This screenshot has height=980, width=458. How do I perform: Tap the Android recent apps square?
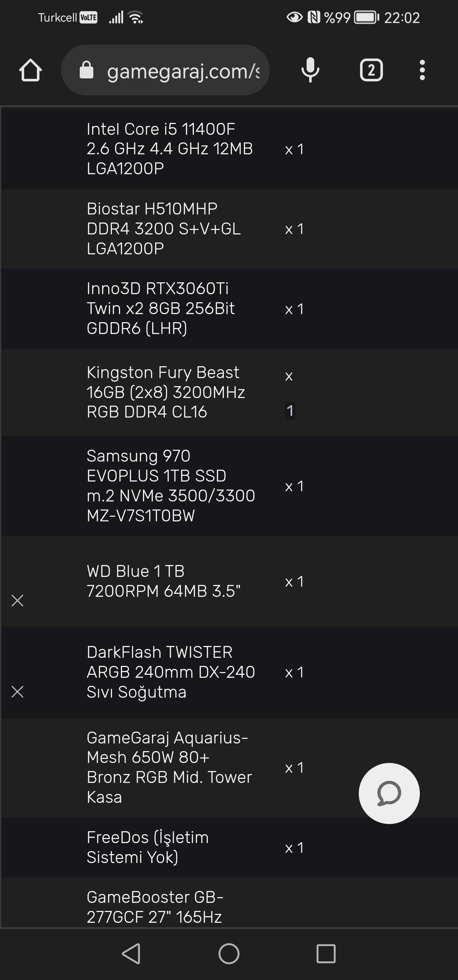tap(326, 954)
